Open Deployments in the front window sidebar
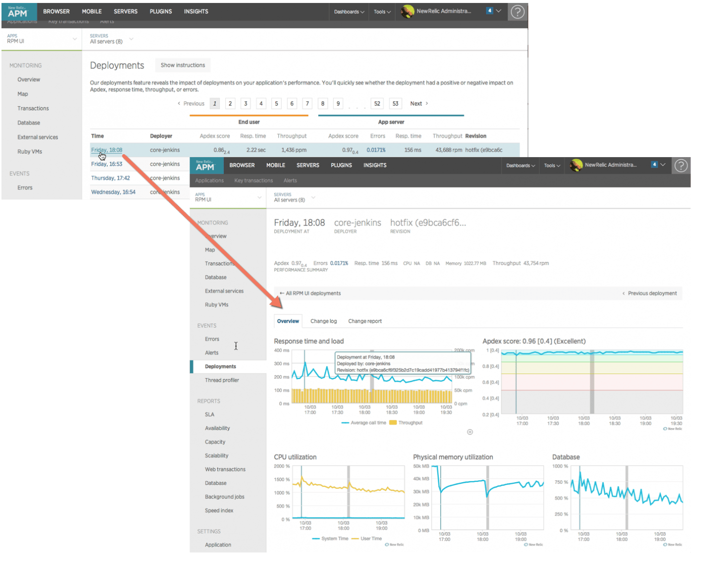 [x=220, y=367]
